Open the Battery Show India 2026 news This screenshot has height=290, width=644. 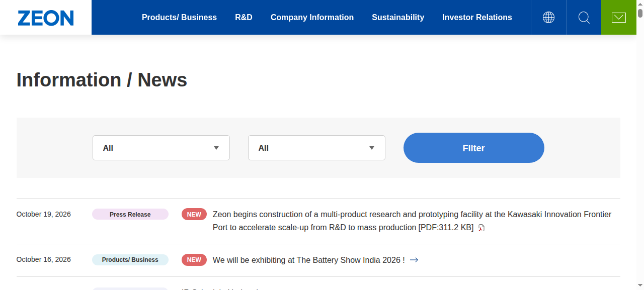point(309,260)
